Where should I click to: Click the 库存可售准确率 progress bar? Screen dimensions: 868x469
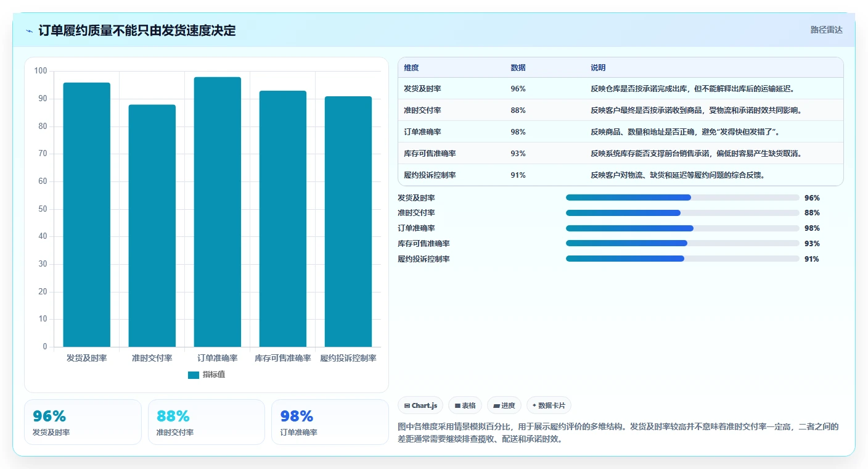tap(682, 243)
